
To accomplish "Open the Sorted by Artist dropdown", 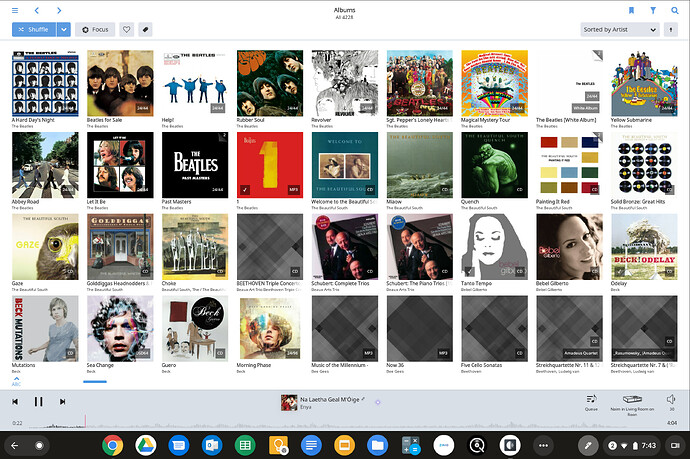I will (x=620, y=29).
